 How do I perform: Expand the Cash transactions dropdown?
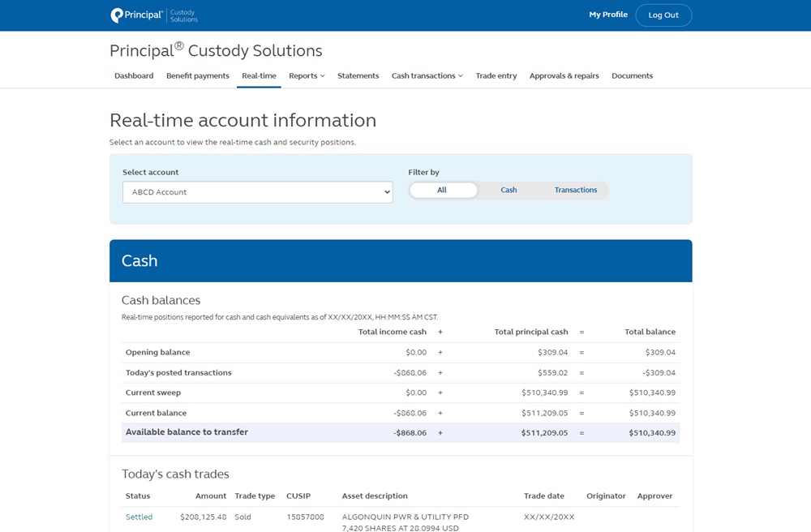click(427, 75)
